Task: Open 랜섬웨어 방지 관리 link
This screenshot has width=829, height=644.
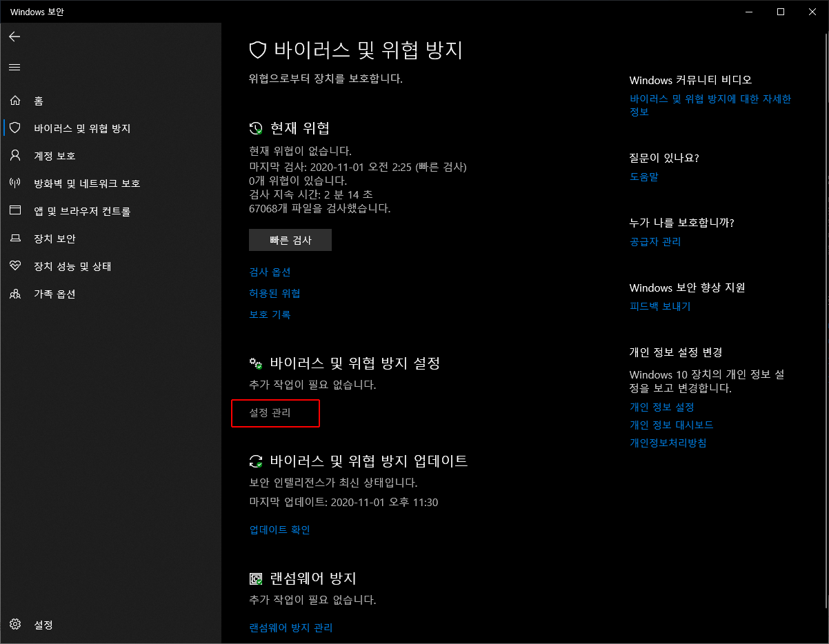Action: coord(291,627)
